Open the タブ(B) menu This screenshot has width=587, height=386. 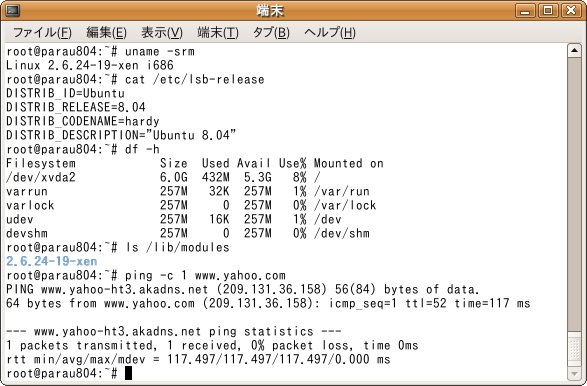[x=271, y=33]
